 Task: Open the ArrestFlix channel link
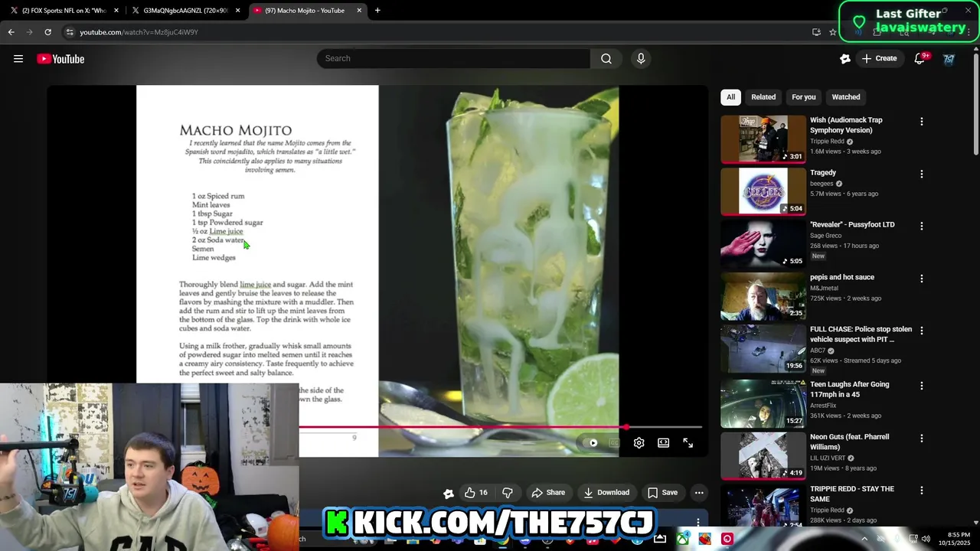pyautogui.click(x=823, y=406)
